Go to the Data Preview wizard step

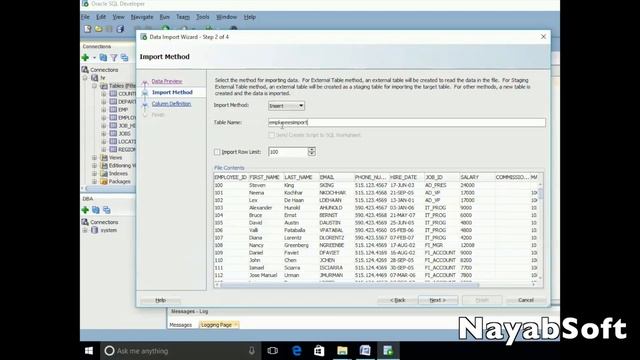(x=167, y=81)
